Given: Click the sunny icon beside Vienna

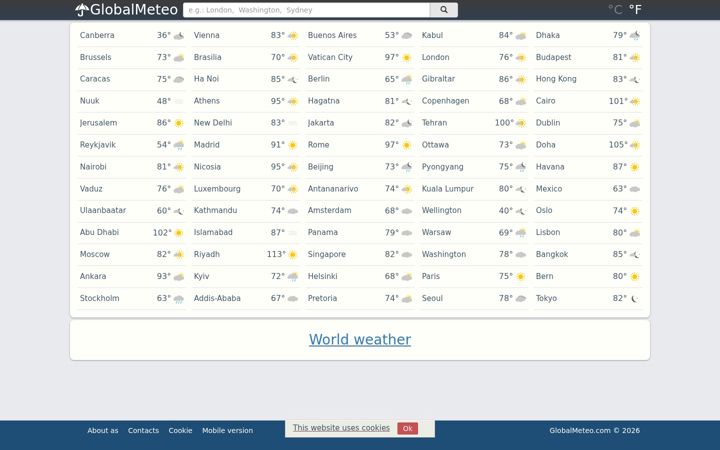Looking at the screenshot, I should click(x=292, y=35).
